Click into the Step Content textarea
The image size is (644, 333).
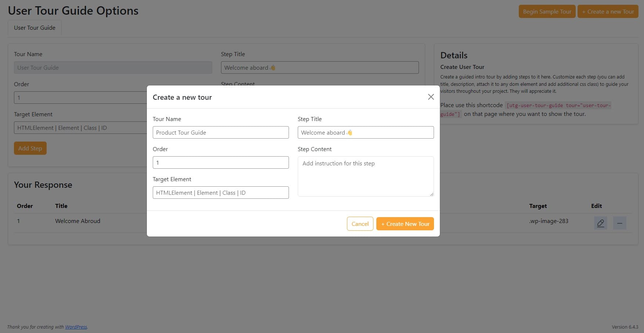(365, 176)
